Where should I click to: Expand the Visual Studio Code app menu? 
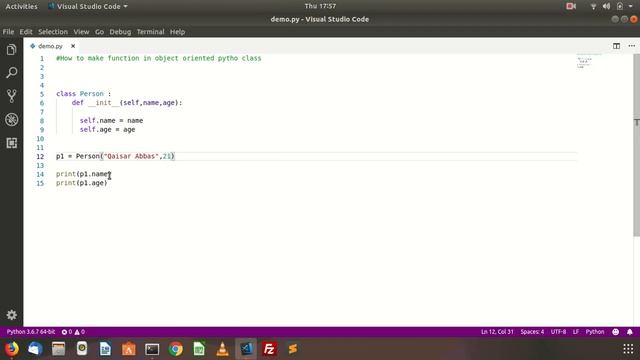(x=88, y=6)
